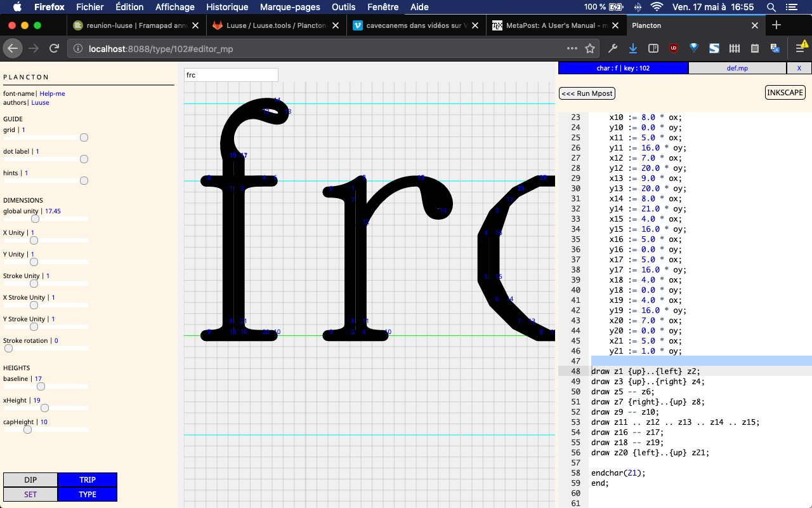
Task: Open the page actions three-dots menu
Action: [572, 48]
